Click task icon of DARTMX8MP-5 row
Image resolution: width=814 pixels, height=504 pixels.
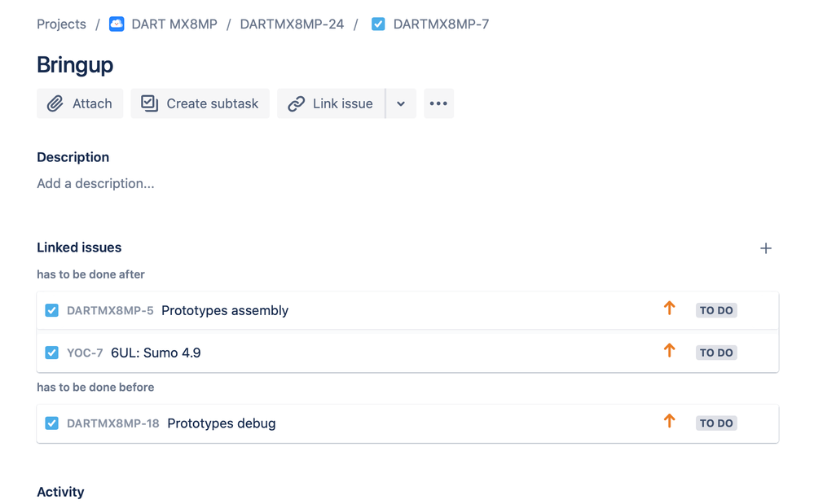(x=52, y=310)
